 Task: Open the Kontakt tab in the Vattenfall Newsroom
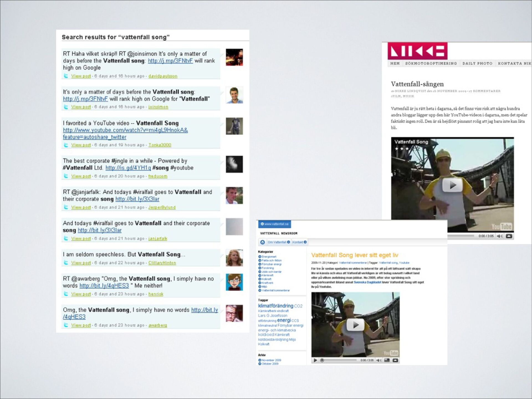pos(299,242)
